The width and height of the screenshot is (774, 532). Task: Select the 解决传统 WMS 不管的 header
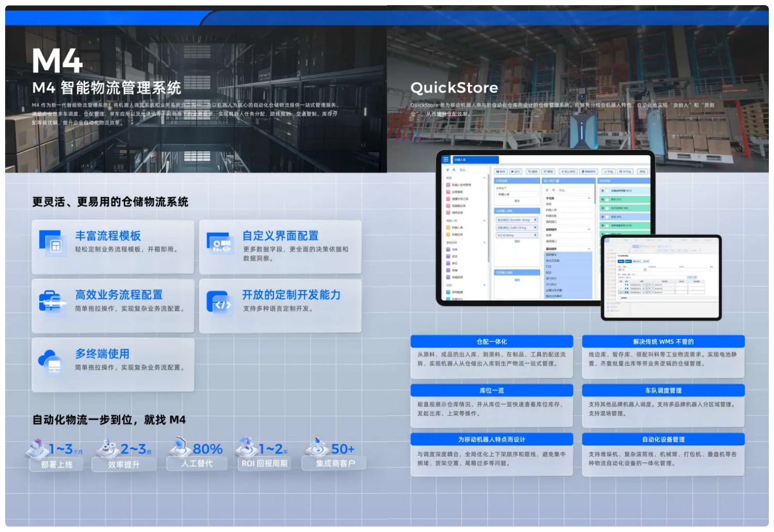pos(663,342)
